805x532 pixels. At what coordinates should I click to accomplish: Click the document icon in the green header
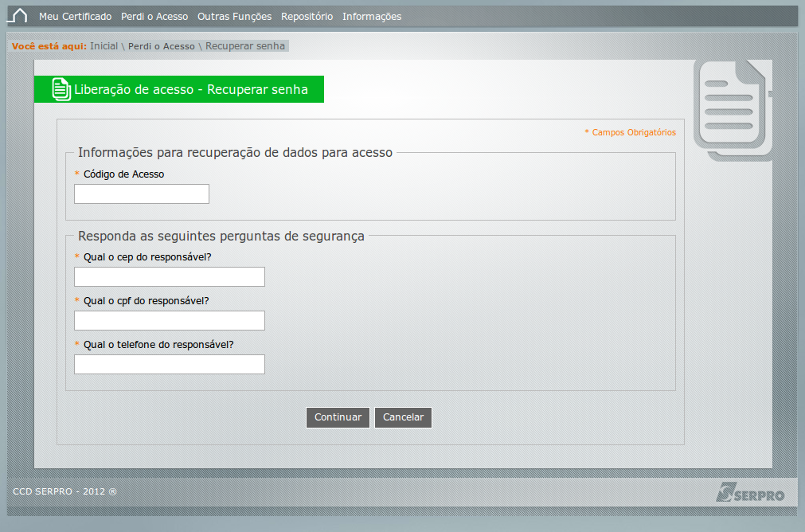61,89
